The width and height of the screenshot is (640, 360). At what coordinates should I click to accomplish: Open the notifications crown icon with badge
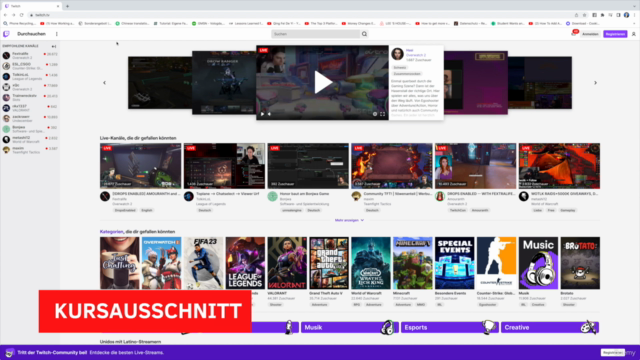(x=574, y=33)
